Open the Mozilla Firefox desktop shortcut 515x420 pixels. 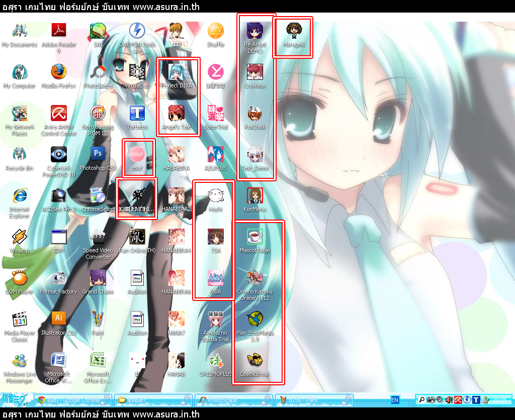click(x=59, y=73)
